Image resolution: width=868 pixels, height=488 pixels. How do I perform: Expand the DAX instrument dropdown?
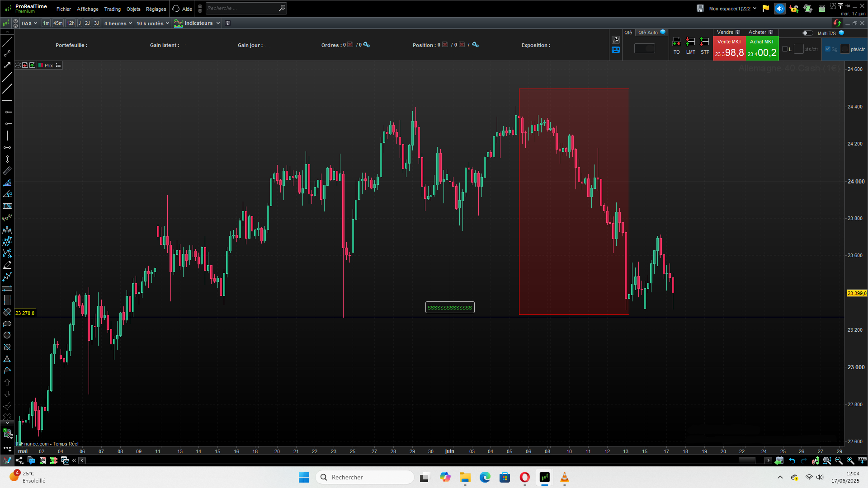pyautogui.click(x=29, y=23)
